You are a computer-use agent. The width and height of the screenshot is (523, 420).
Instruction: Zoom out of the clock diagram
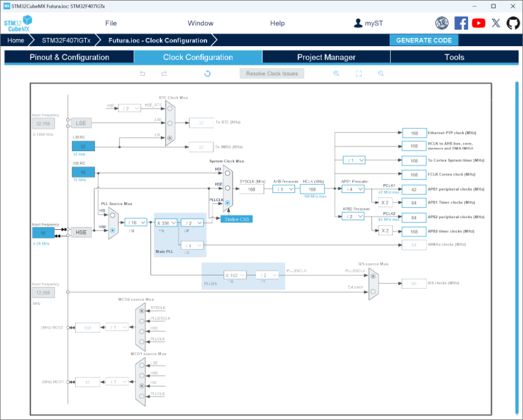coord(381,73)
